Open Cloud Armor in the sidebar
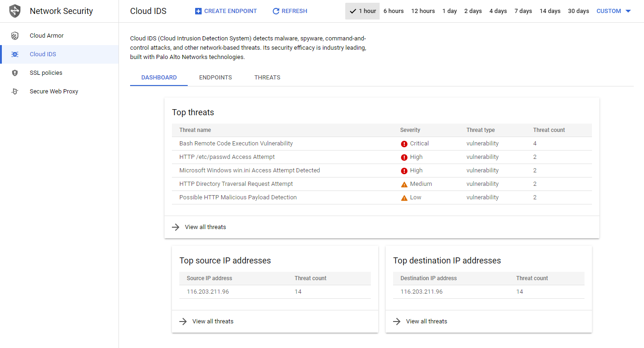The height and width of the screenshot is (348, 644). pos(59,36)
